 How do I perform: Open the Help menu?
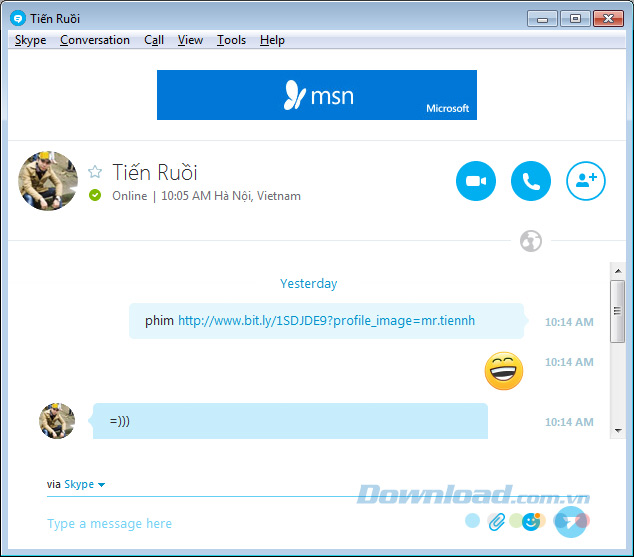click(272, 40)
